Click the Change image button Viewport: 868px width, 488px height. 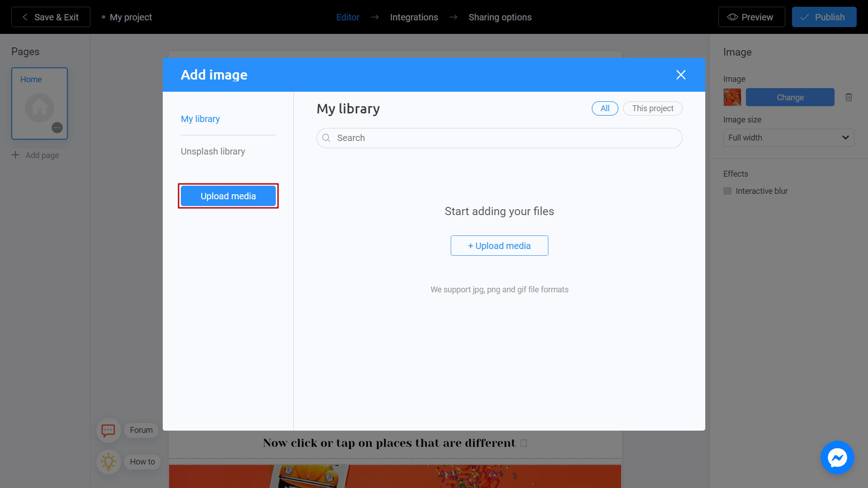click(x=790, y=97)
